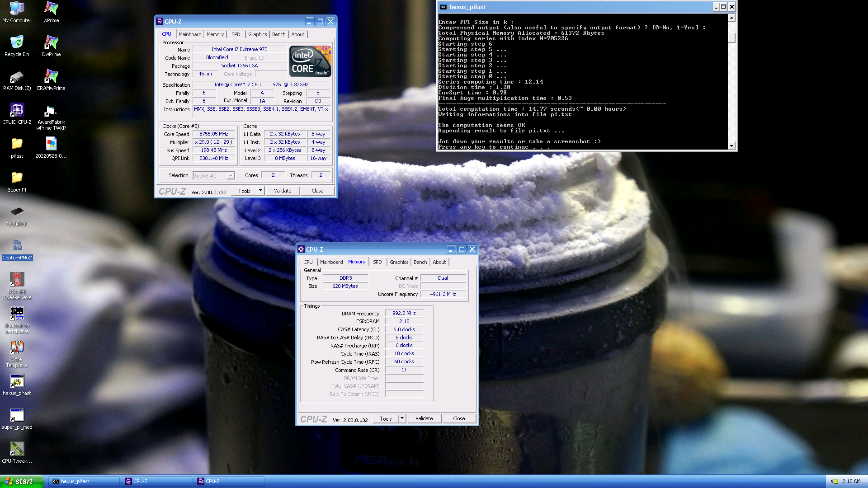
Task: Open the wPrime desktop shortcut
Action: pyautogui.click(x=51, y=12)
